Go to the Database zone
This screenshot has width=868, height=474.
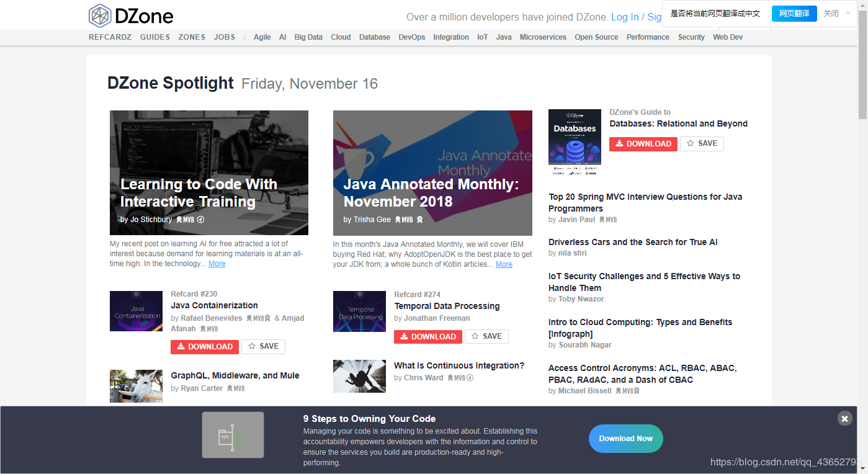pos(375,37)
